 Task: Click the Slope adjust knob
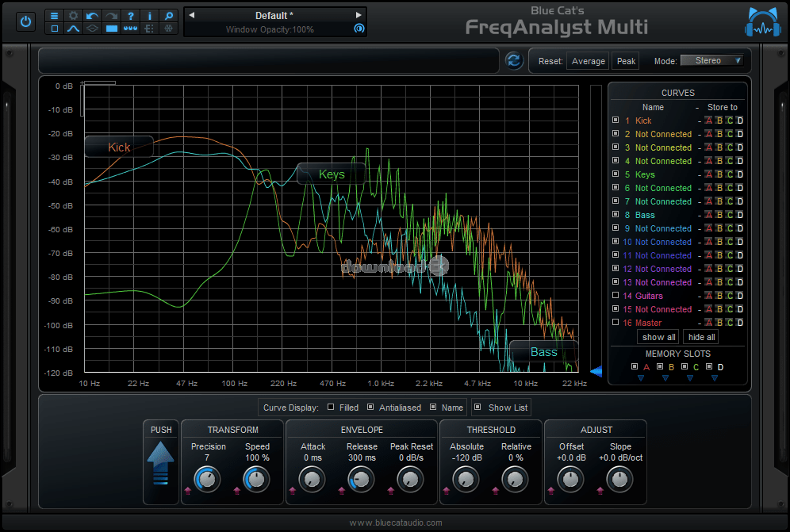point(619,479)
